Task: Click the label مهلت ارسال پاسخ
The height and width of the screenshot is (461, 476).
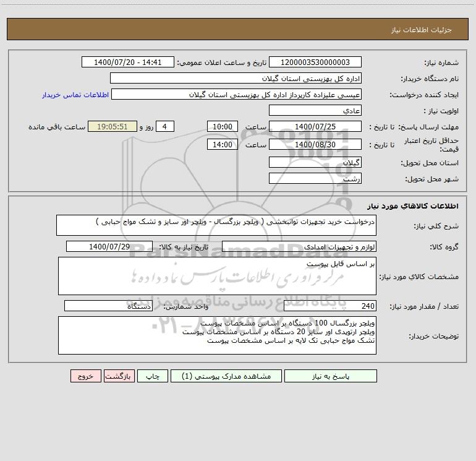Action: 428,127
